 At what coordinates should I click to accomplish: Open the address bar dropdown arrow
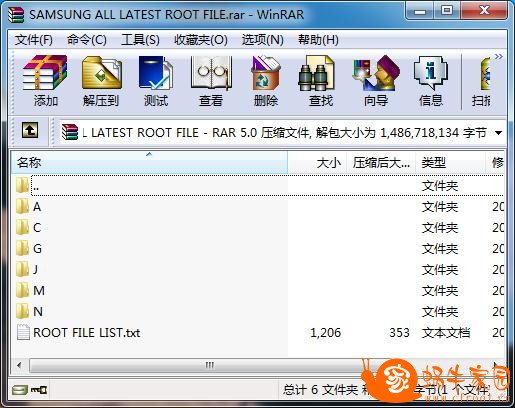click(x=498, y=133)
